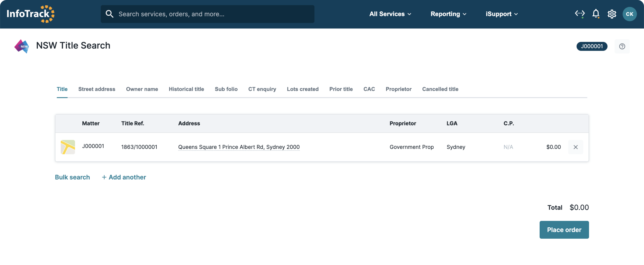Switch to the Prior title tab
644x265 pixels.
(341, 89)
